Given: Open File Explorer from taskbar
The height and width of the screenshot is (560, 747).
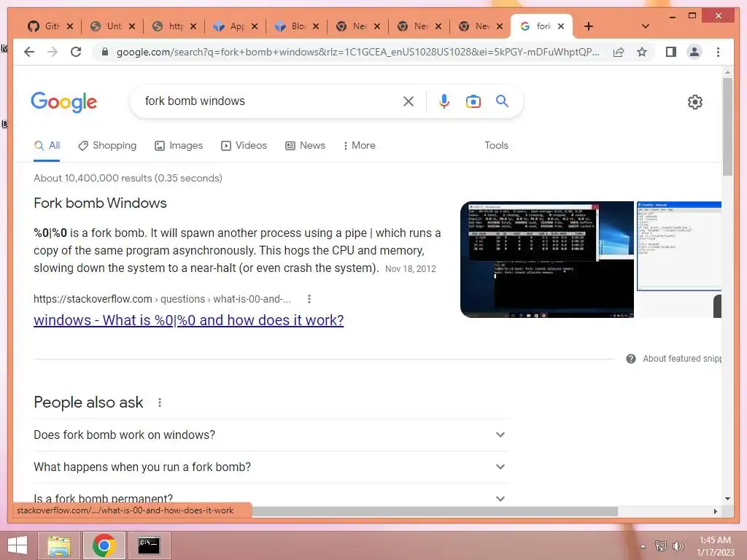Looking at the screenshot, I should 59,545.
